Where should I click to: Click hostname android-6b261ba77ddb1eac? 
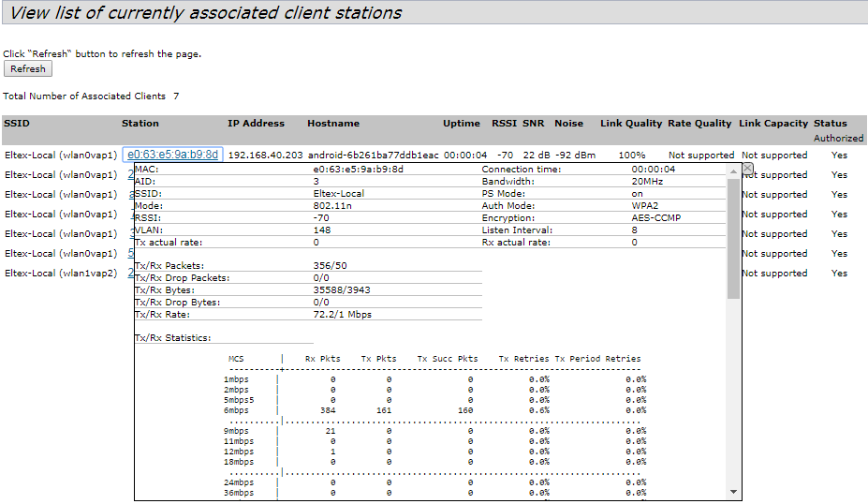click(373, 155)
